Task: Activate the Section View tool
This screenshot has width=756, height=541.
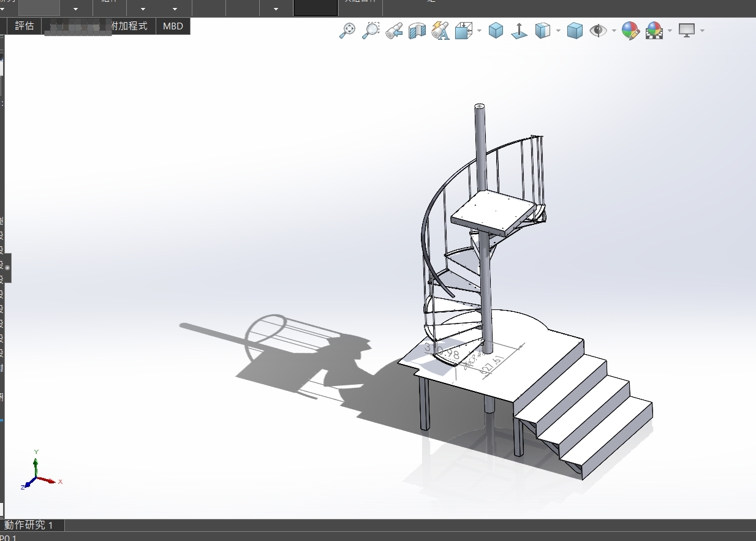Action: [x=417, y=30]
